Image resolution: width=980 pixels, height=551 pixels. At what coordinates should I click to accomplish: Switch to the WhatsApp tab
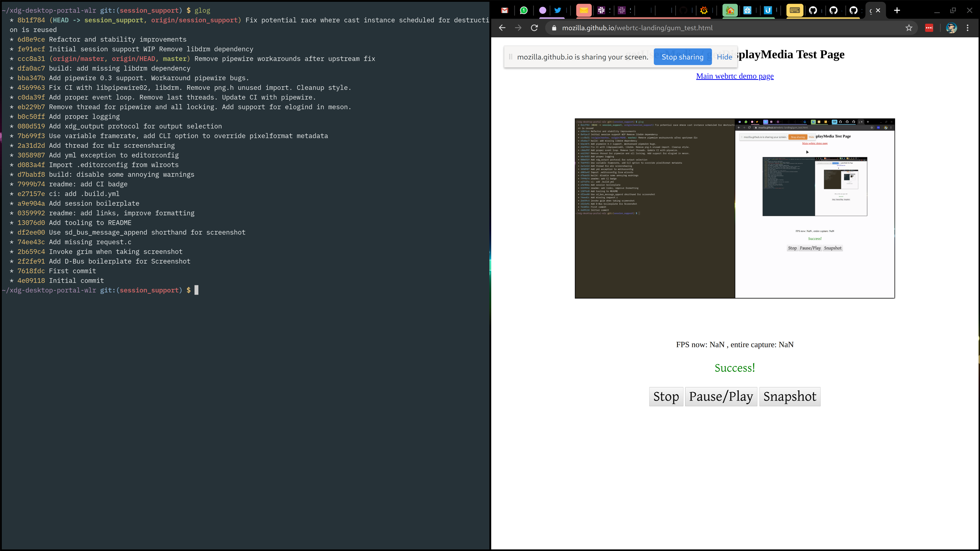pos(524,10)
